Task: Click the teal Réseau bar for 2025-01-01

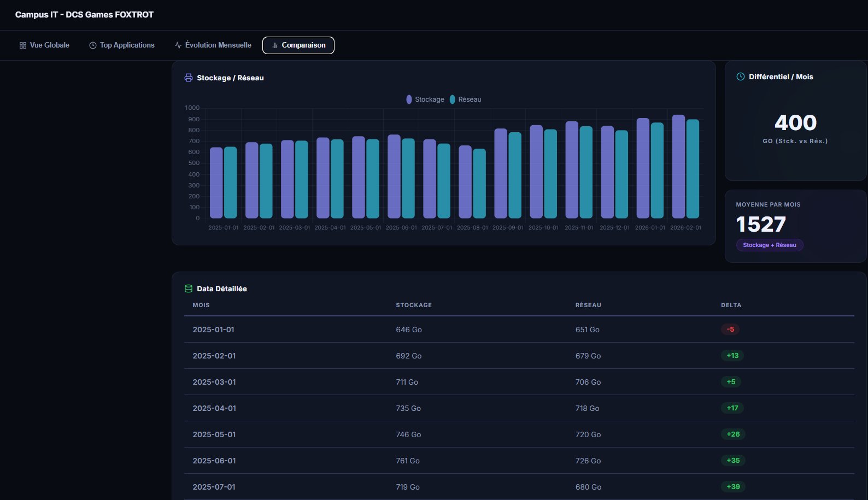Action: coord(231,183)
